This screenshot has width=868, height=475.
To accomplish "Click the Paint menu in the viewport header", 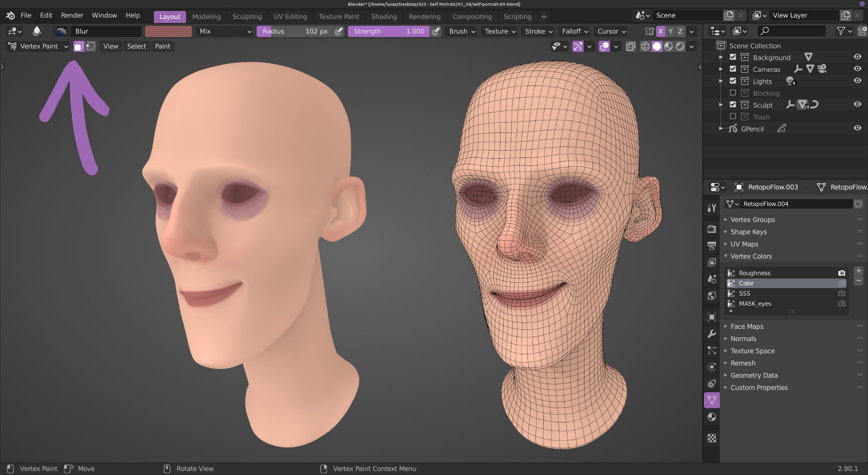I will click(x=163, y=46).
